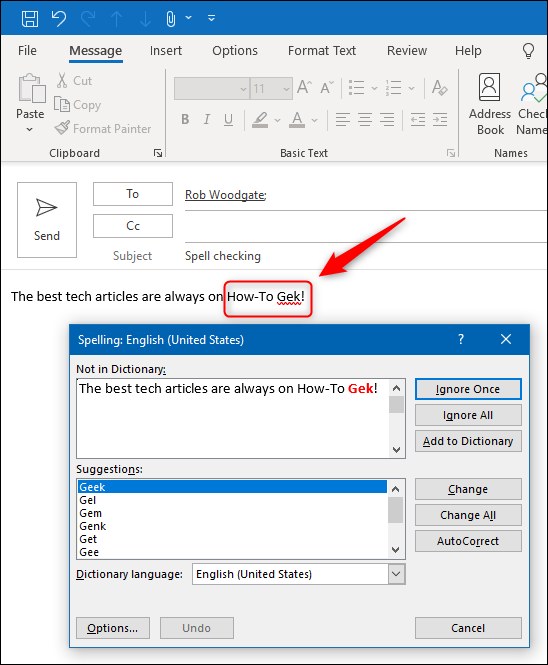
Task: Customize the Quick Access Toolbar
Action: click(x=211, y=18)
